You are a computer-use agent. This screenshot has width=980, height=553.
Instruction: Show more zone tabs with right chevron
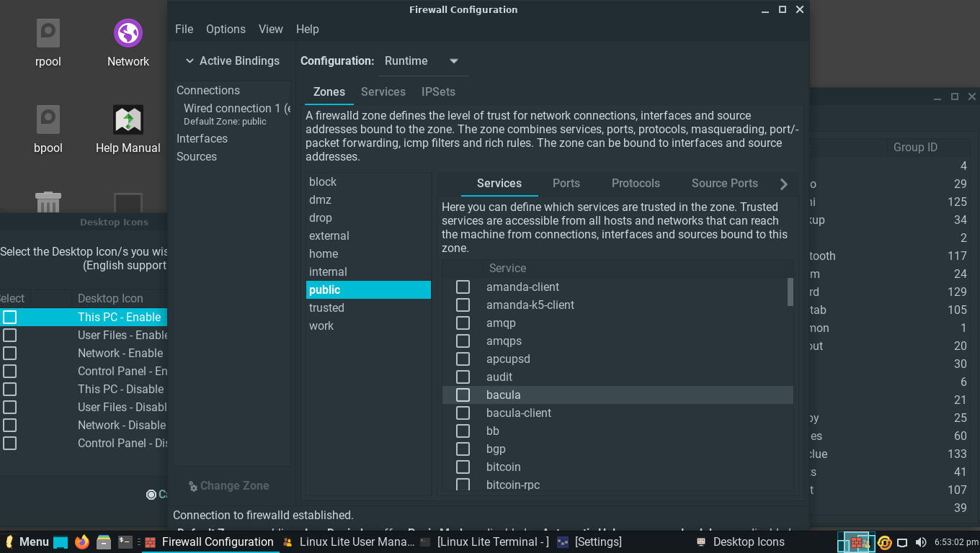(x=784, y=184)
